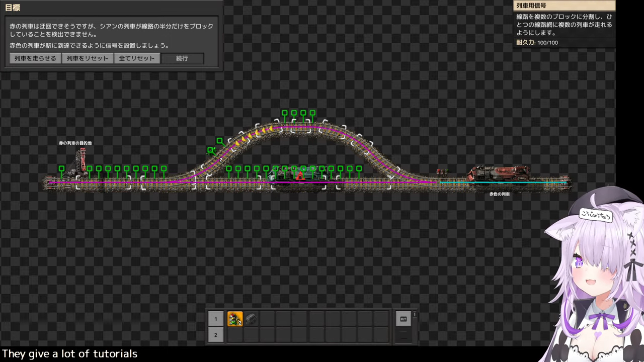Select the rail signal item in hotbar
Image resolution: width=644 pixels, height=362 pixels.
click(x=235, y=319)
